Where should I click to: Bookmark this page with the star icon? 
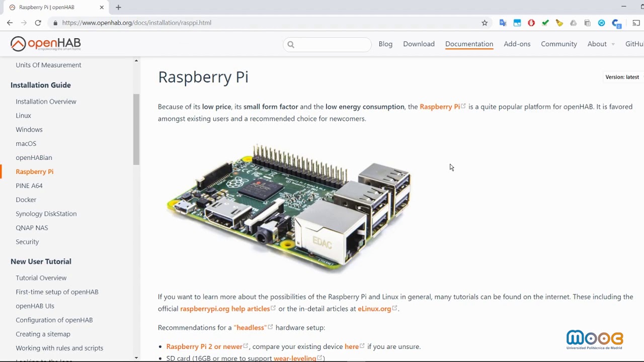(485, 23)
